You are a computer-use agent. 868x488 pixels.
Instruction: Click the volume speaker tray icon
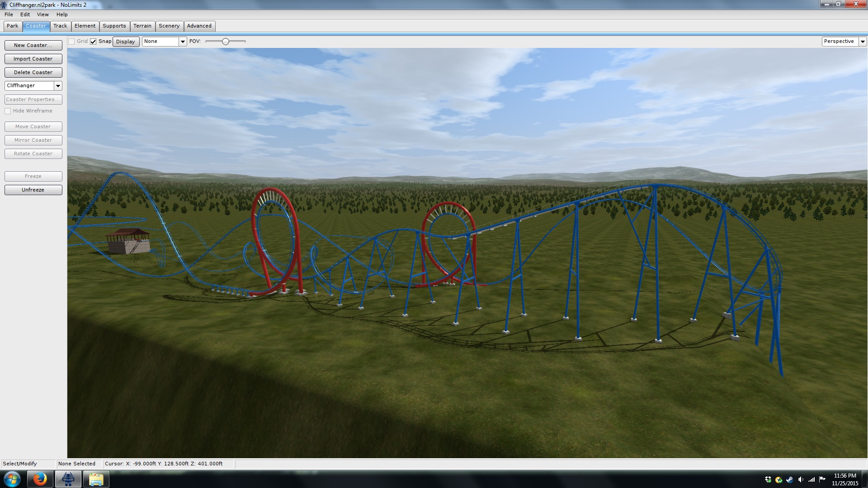coord(801,479)
